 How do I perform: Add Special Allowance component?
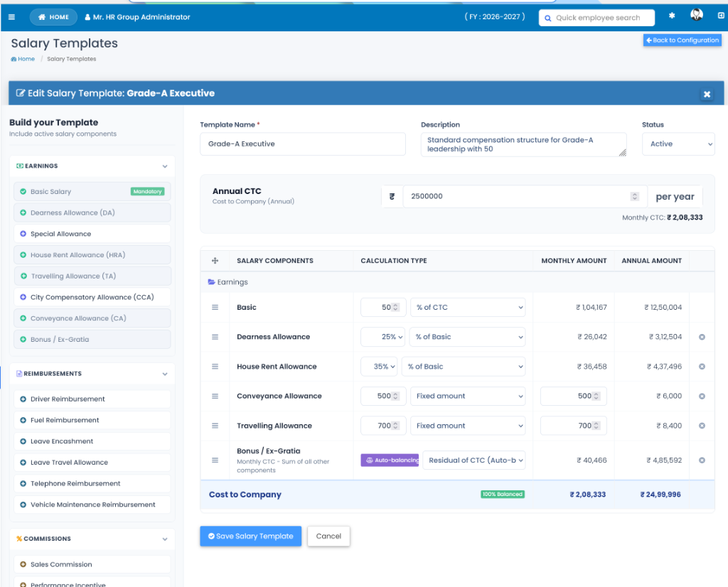point(92,234)
